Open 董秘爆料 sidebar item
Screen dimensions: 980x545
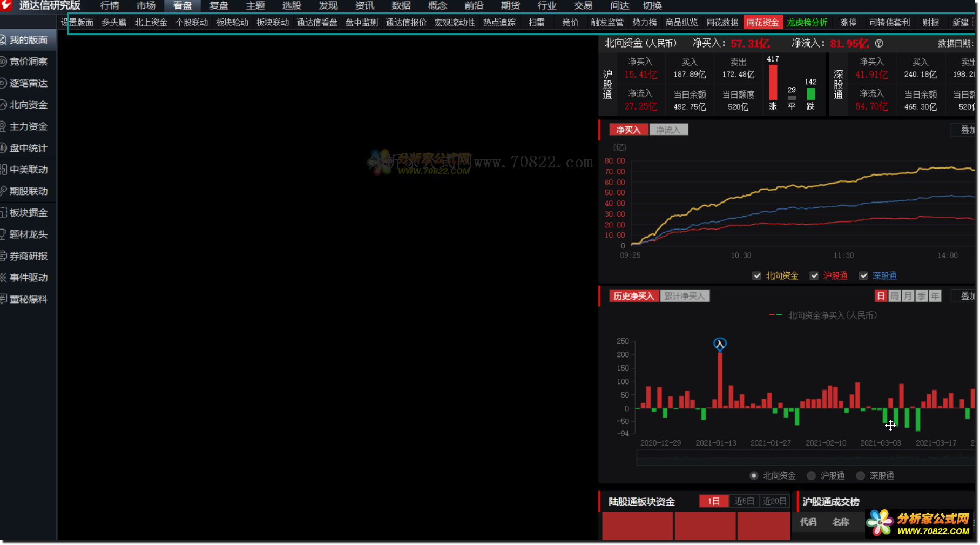click(28, 299)
